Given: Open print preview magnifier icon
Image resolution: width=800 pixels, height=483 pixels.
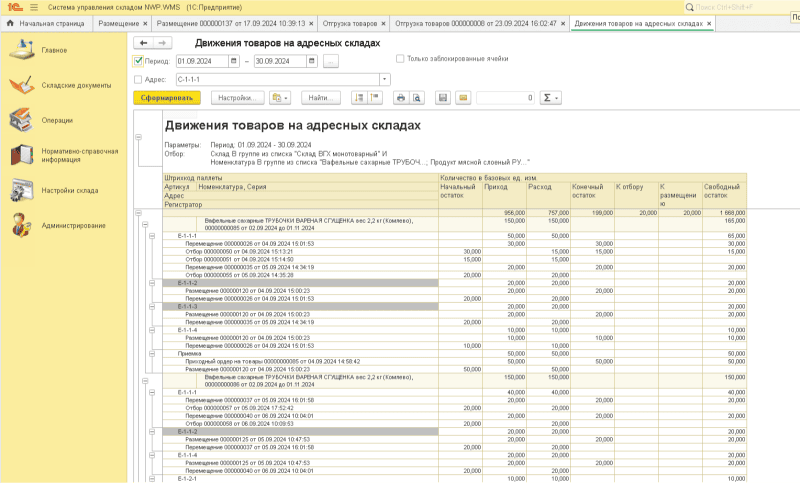Looking at the screenshot, I should 417,98.
